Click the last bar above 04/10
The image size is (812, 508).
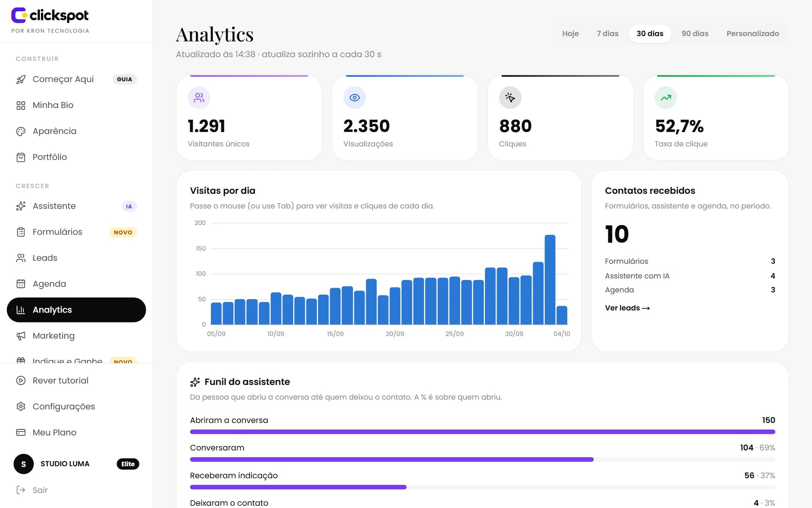click(562, 315)
